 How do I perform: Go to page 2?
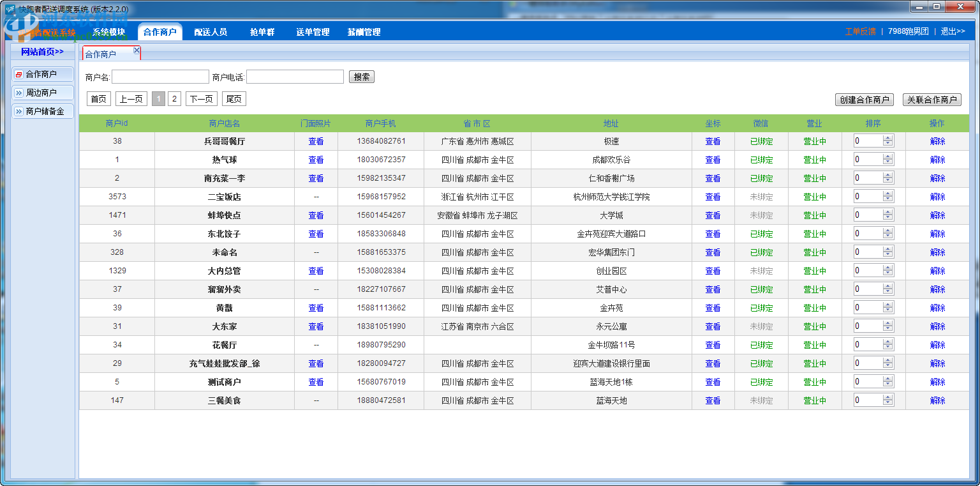click(x=174, y=99)
